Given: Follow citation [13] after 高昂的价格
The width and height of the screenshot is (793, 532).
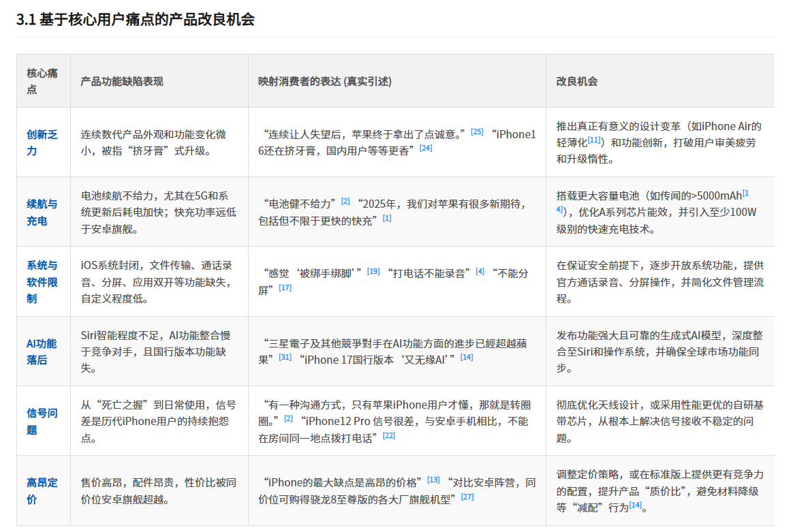Looking at the screenshot, I should point(433,480).
